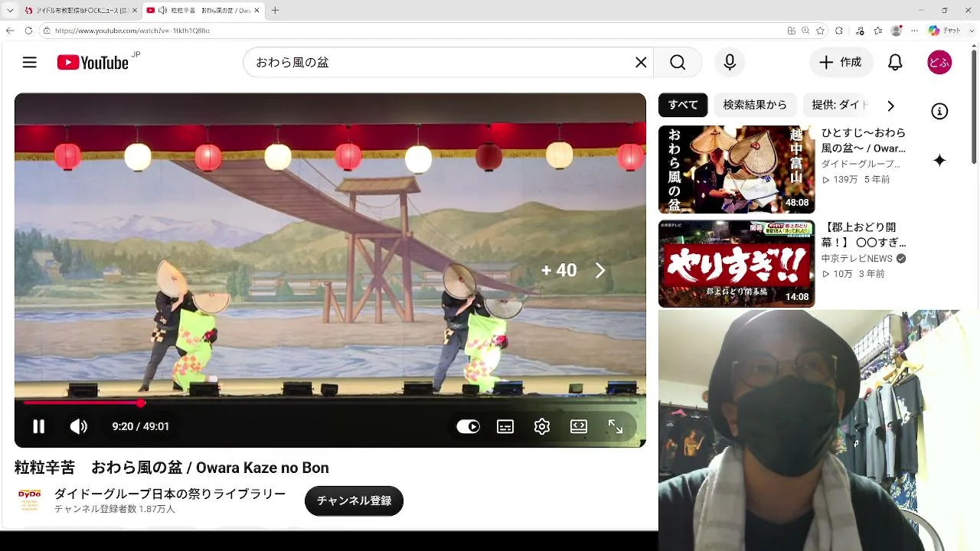The height and width of the screenshot is (551, 980).
Task: Open browser extensions puzzle icon
Action: (839, 31)
